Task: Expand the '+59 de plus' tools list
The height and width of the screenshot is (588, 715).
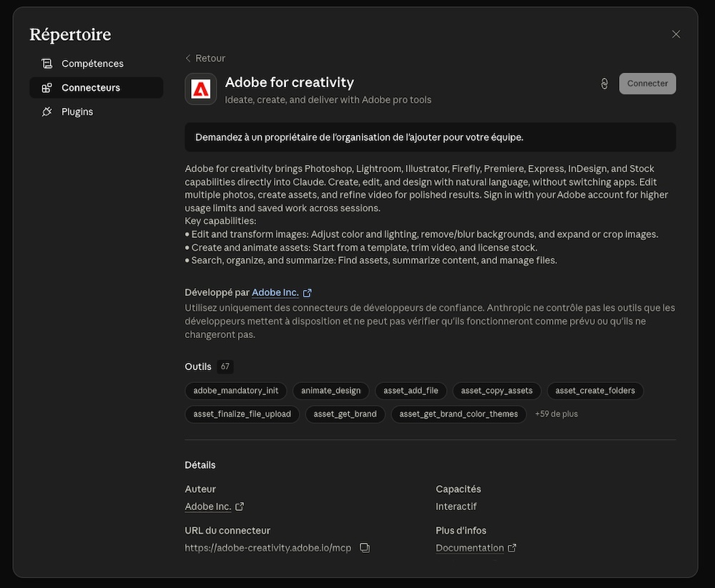Action: pyautogui.click(x=556, y=414)
